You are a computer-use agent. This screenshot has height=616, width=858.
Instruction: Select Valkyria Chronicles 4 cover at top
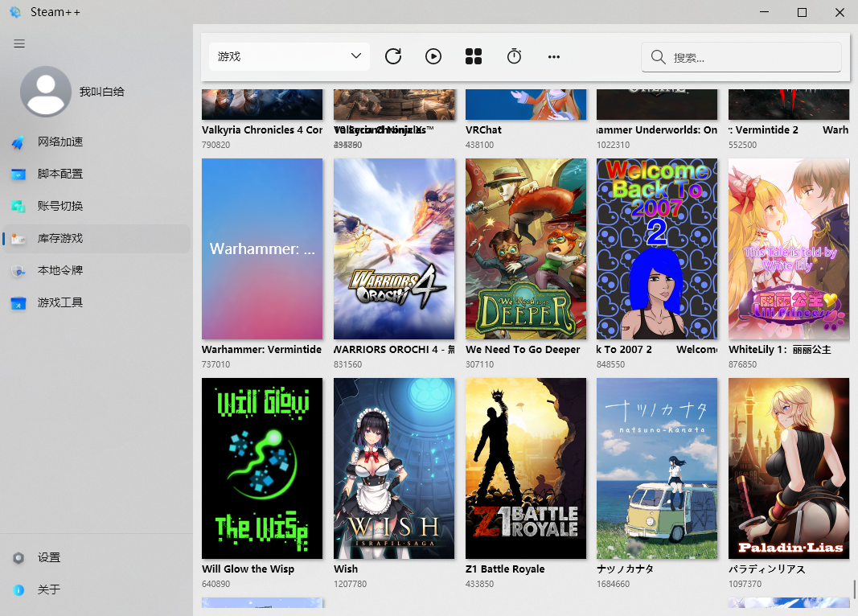pos(262,105)
